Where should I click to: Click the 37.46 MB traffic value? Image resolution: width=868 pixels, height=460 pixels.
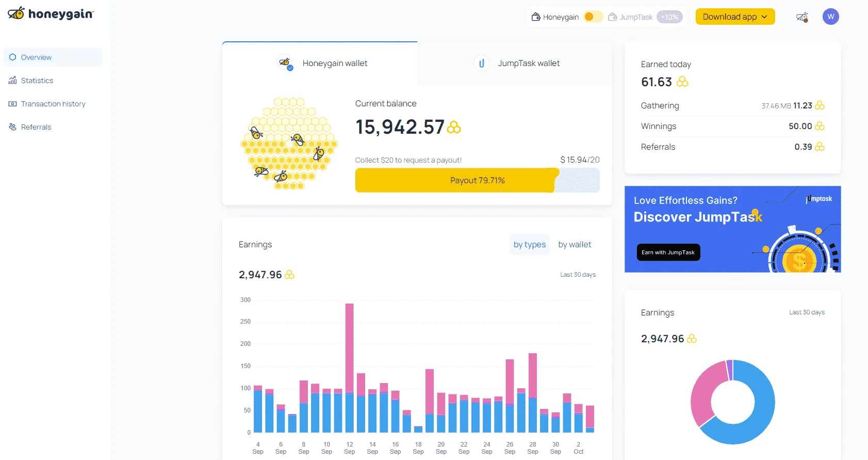(x=776, y=106)
